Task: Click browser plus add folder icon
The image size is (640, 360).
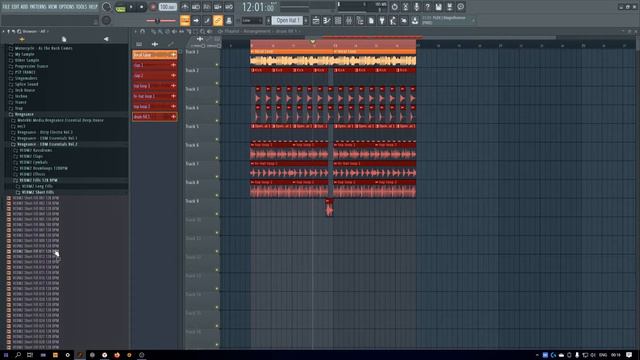Action: (x=22, y=39)
